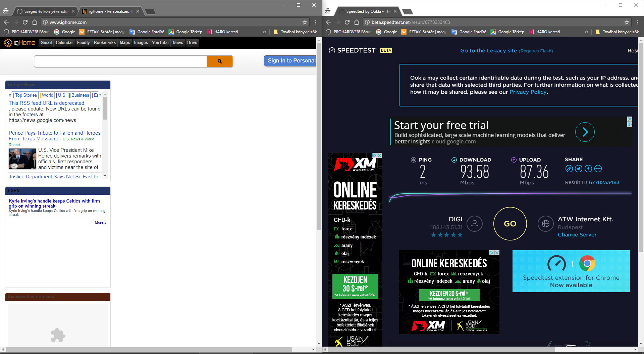
Task: Share Speedtest result on Twitter
Action: (x=579, y=169)
